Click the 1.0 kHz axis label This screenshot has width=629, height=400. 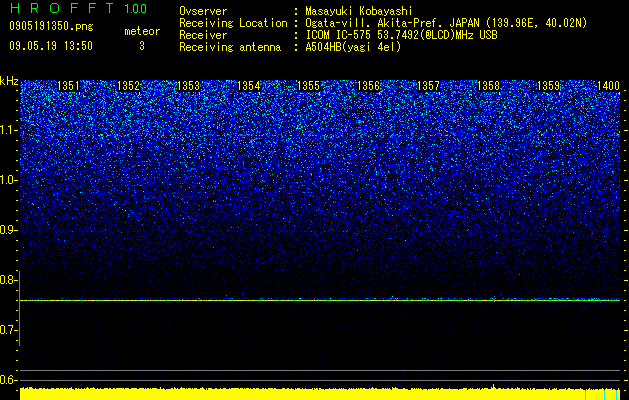[8, 181]
